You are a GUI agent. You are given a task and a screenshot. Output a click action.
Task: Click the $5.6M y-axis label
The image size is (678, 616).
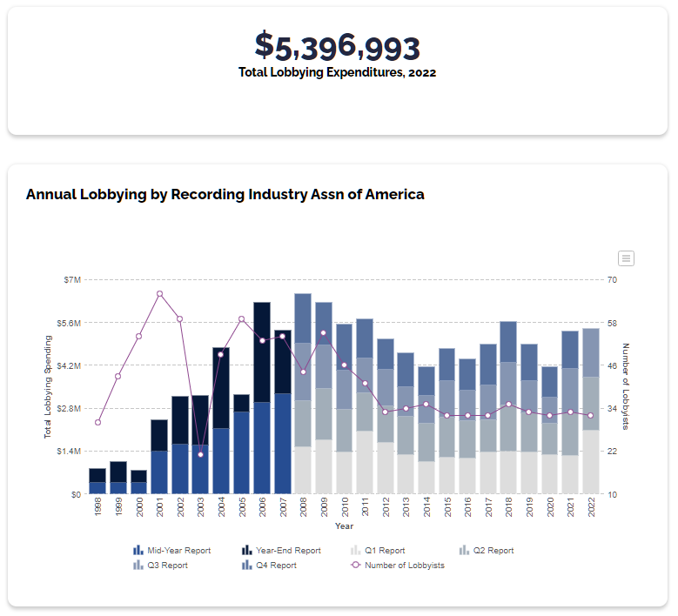[69, 323]
